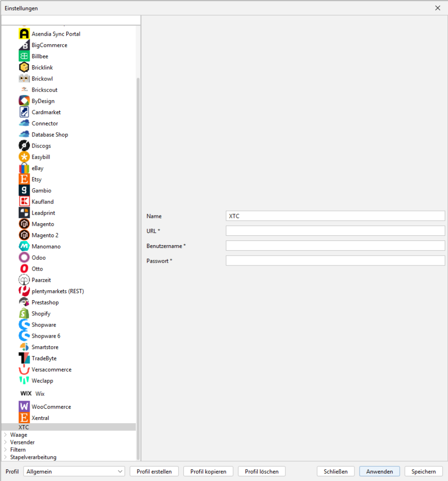
Task: Select the Kaufland red icon
Action: (x=24, y=202)
